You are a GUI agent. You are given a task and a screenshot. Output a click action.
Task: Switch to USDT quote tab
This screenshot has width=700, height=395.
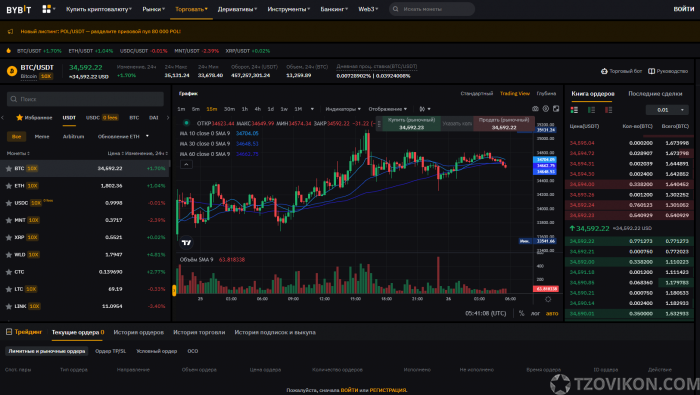tap(69, 118)
